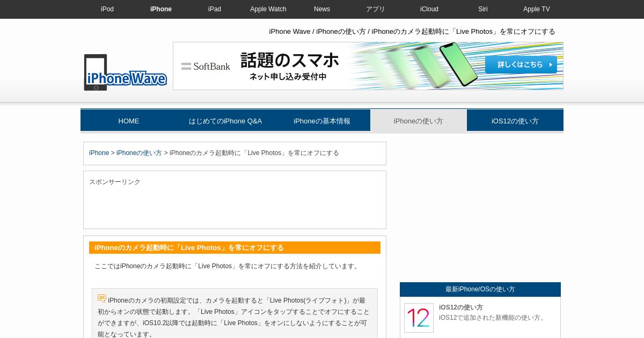Click the iOS 12 icon in the sidebar
The width and height of the screenshot is (644, 338).
419,318
